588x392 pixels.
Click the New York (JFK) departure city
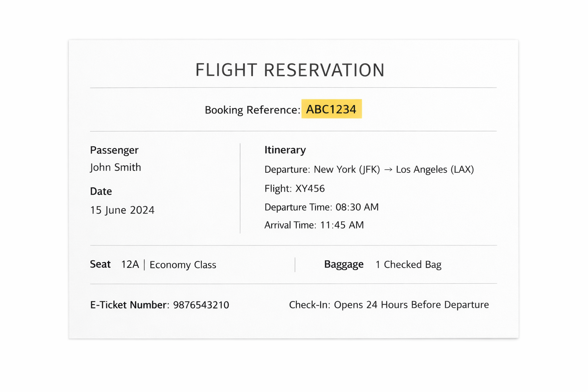(x=347, y=170)
